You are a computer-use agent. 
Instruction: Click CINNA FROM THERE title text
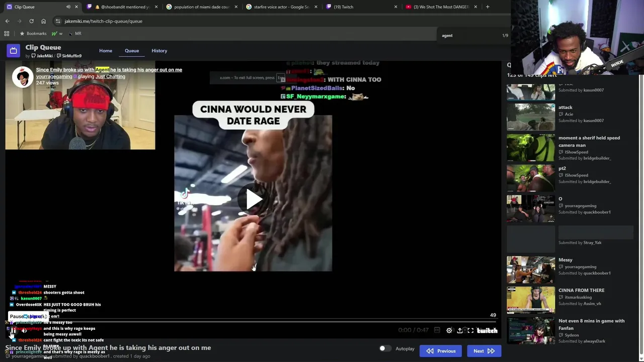tap(581, 290)
